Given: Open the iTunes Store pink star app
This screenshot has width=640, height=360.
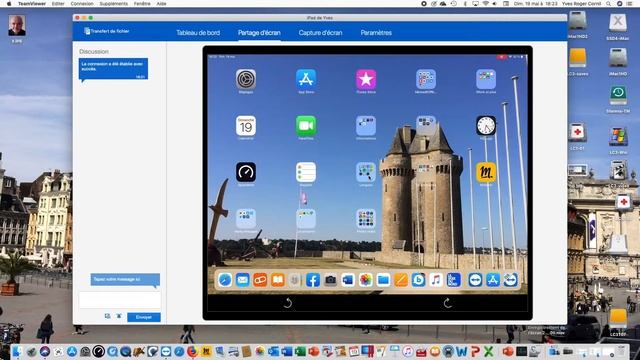Looking at the screenshot, I should click(366, 79).
